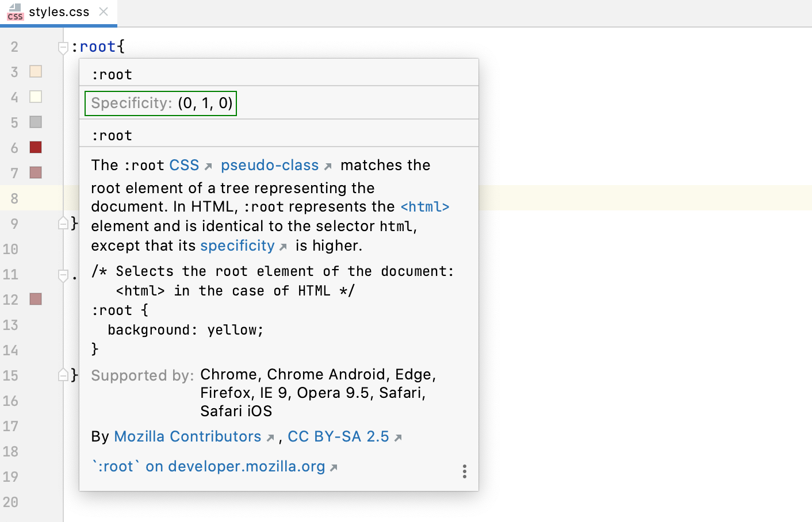Visit the :root page on developer.mozilla.org
Viewport: 812px width, 522px height.
point(210,467)
